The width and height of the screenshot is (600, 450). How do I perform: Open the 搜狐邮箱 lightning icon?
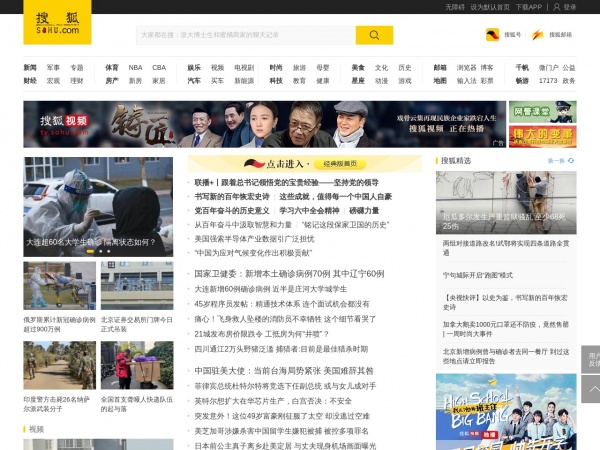coord(538,35)
